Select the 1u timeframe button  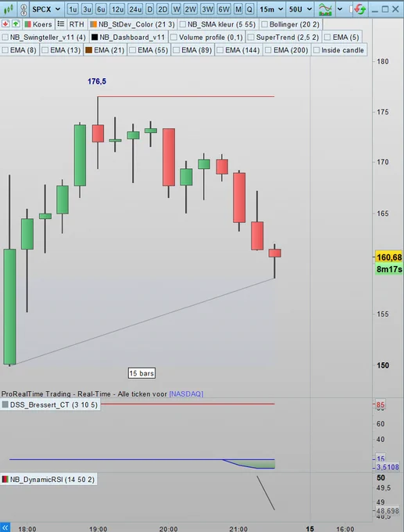click(73, 9)
